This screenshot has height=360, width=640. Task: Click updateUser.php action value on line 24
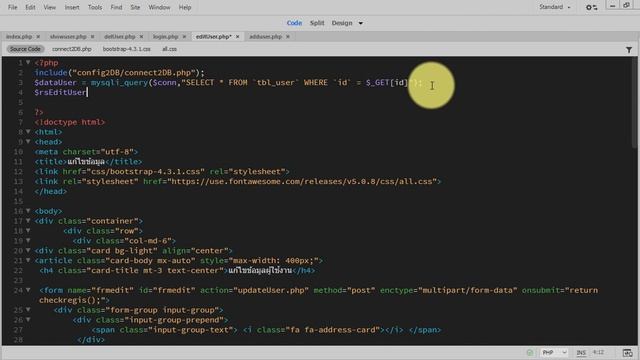pyautogui.click(x=271, y=290)
